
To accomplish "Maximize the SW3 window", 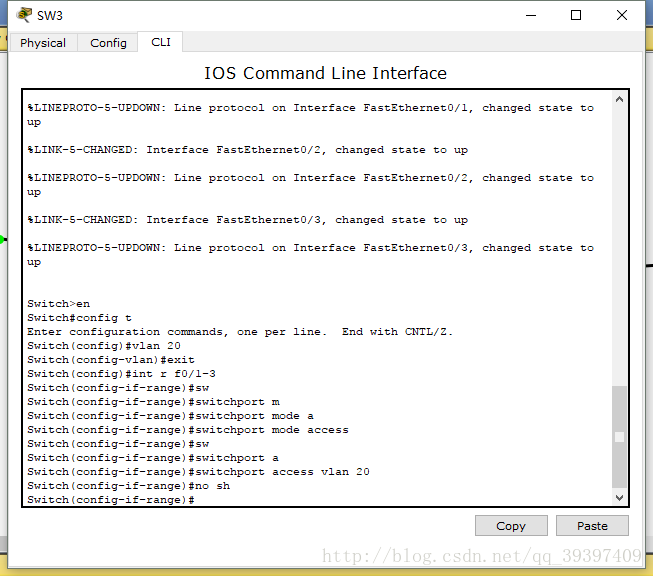I will (576, 15).
